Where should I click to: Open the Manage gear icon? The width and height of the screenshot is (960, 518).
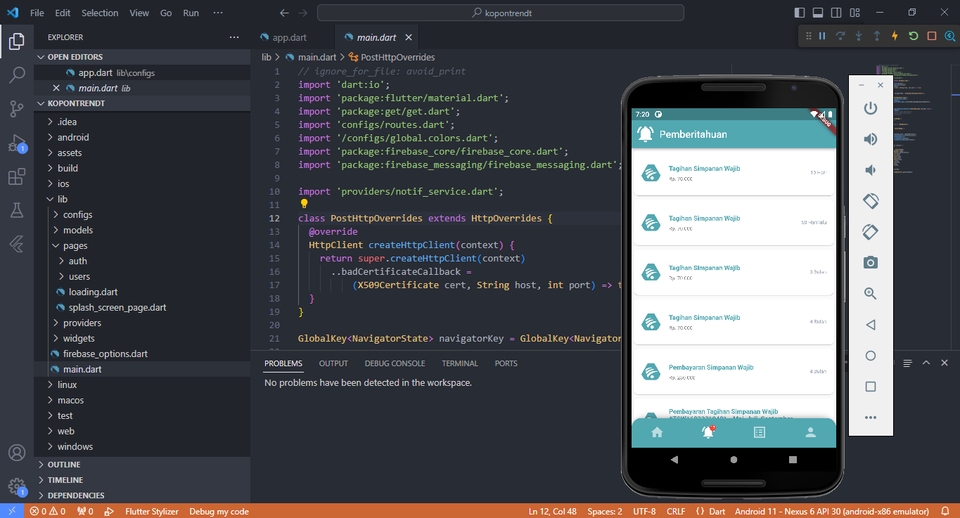pyautogui.click(x=17, y=487)
